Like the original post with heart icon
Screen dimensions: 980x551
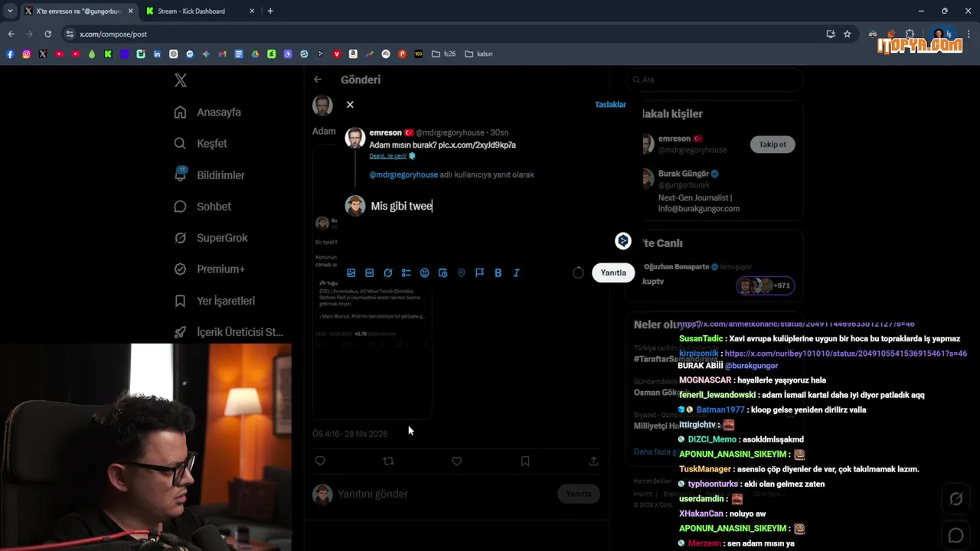[x=456, y=461]
